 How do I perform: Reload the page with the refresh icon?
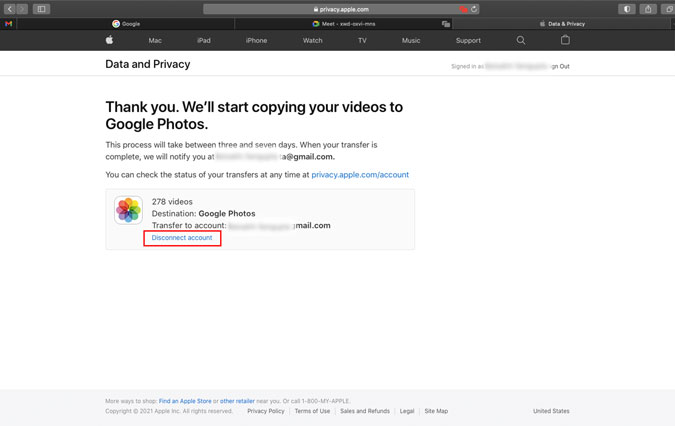[x=474, y=9]
